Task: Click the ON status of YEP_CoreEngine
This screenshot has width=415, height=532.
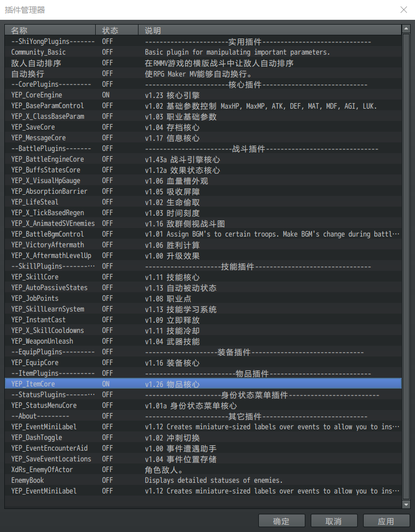Action: coord(106,95)
